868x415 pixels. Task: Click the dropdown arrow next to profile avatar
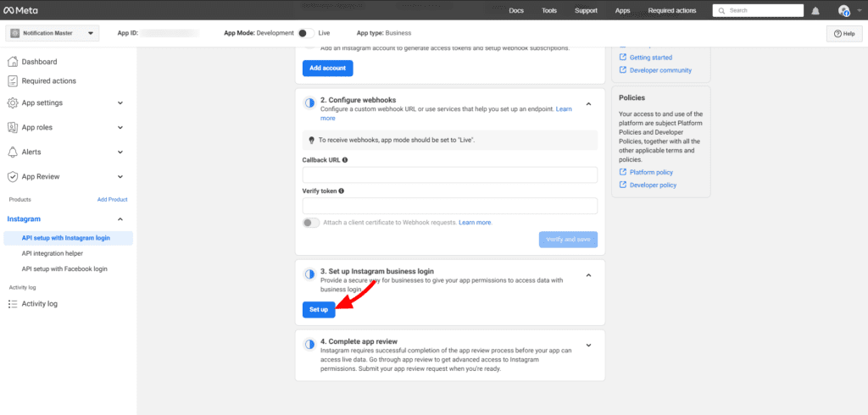click(x=858, y=10)
